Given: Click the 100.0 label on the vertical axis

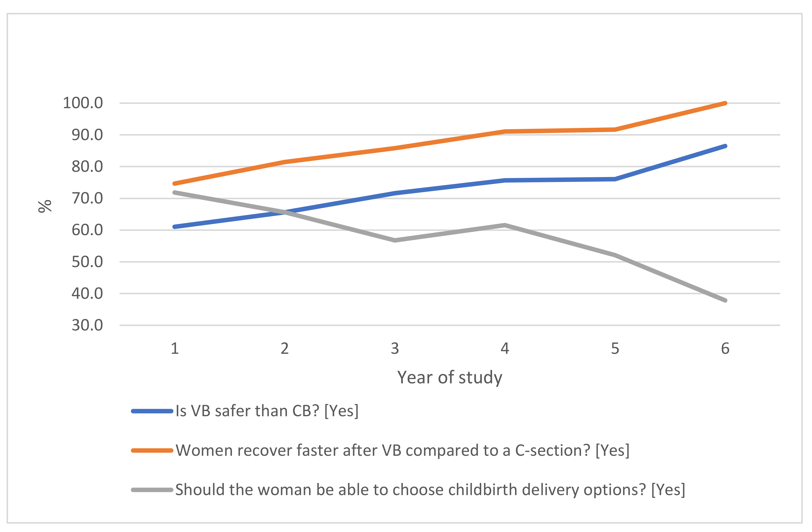Looking at the screenshot, I should point(83,103).
